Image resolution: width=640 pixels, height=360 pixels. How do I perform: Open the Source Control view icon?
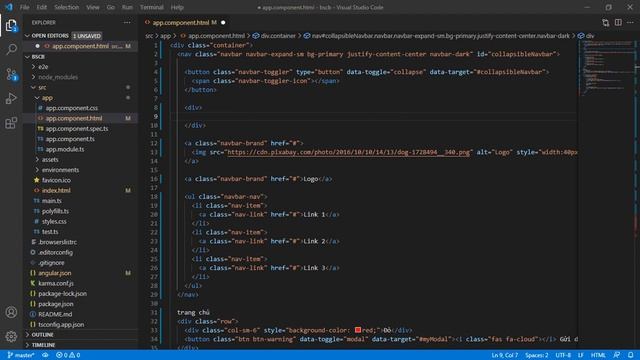coord(11,74)
